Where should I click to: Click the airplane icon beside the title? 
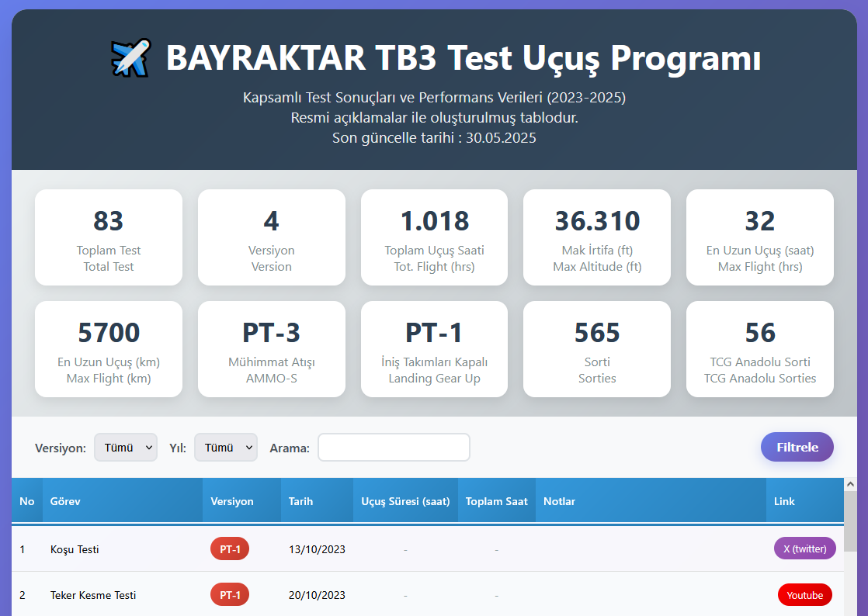(x=130, y=57)
